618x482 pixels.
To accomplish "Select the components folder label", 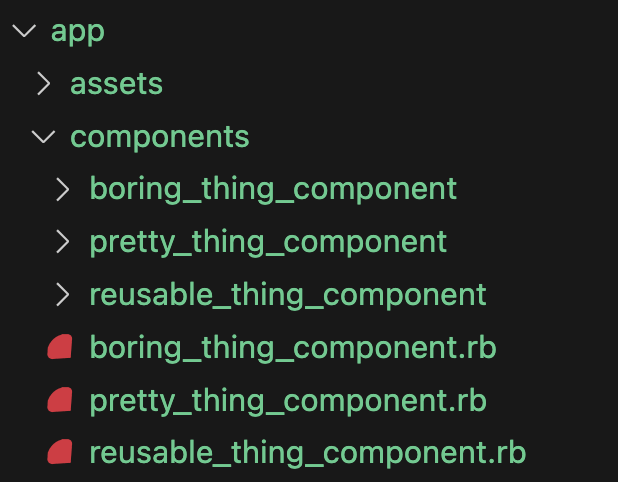I will pos(160,138).
